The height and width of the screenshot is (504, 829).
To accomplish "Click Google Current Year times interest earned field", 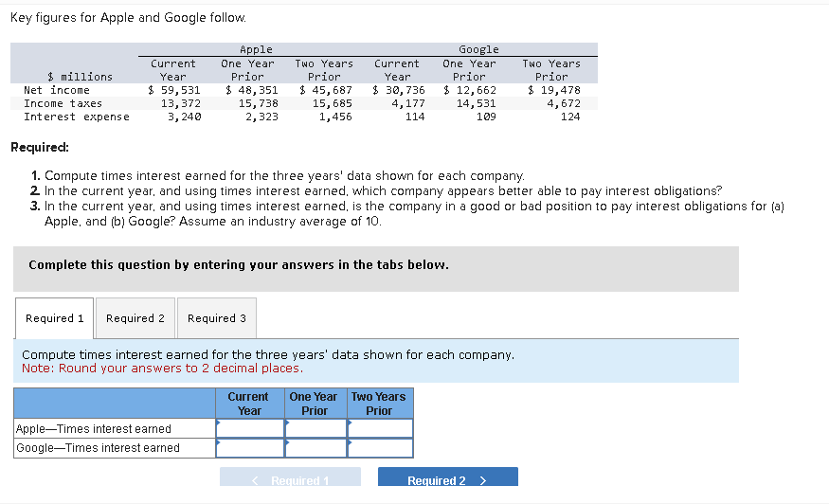I will click(x=250, y=448).
